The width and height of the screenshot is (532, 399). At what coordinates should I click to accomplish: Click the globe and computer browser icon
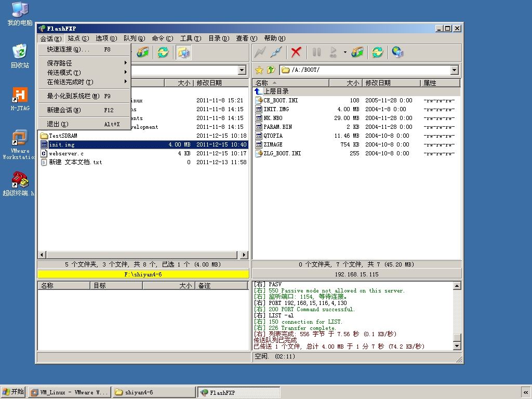point(397,52)
